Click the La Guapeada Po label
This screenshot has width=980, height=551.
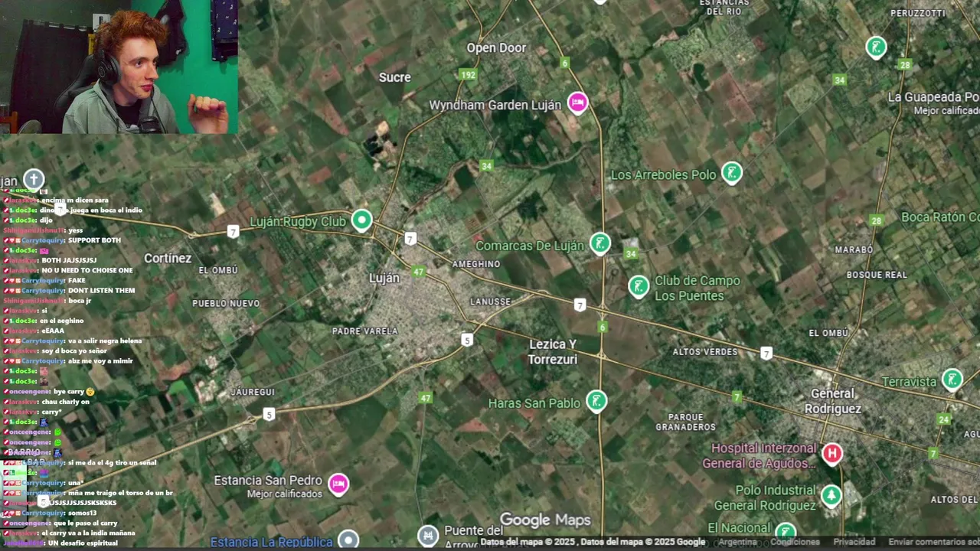(x=933, y=97)
